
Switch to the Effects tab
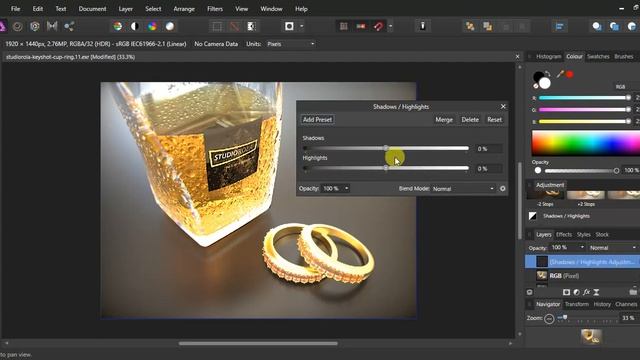[564, 234]
